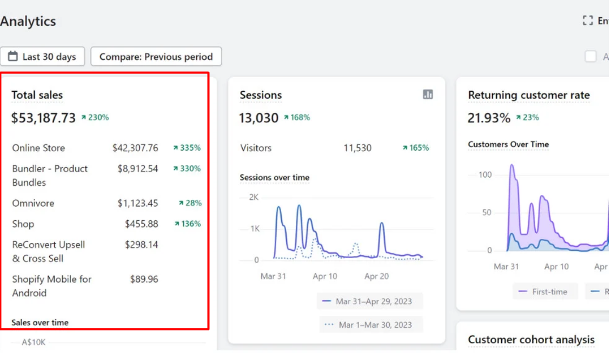Click the calendar icon in date range button

[x=13, y=56]
